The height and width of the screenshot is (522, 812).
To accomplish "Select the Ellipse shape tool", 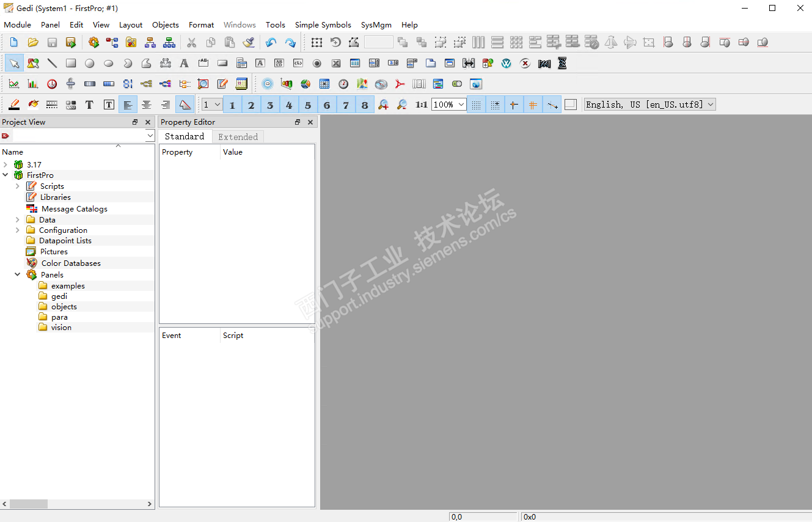I will pos(109,63).
